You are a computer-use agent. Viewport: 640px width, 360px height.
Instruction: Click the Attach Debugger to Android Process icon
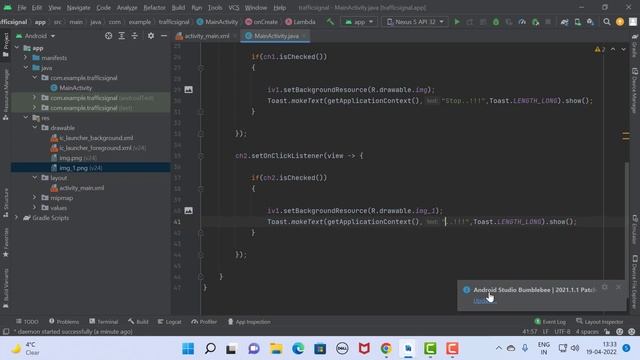pos(535,22)
